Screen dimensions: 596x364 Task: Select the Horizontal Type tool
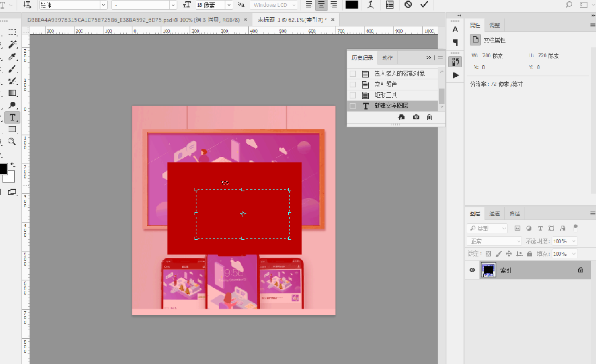[x=12, y=117]
